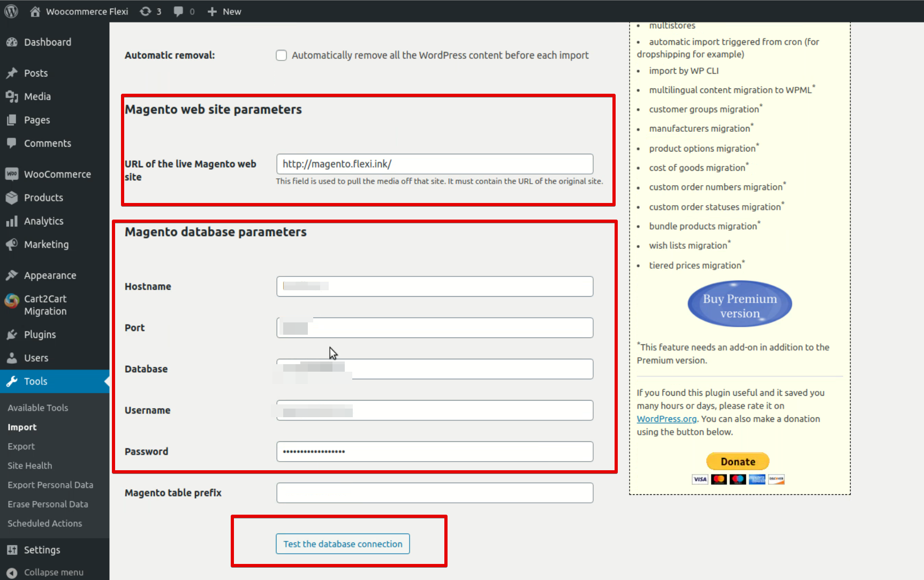
Task: Click the Dashboard gauge icon
Action: [x=12, y=42]
